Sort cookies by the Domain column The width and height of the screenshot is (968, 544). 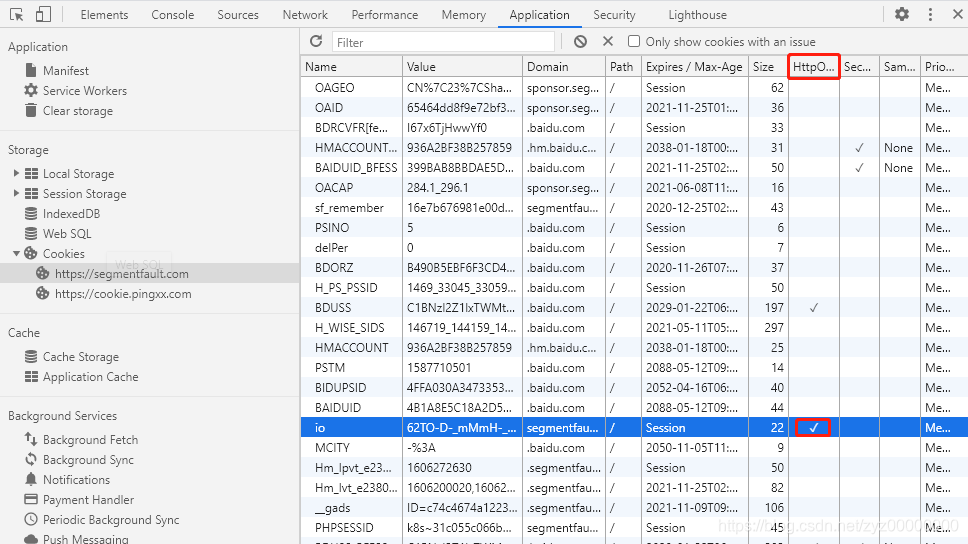pyautogui.click(x=564, y=67)
